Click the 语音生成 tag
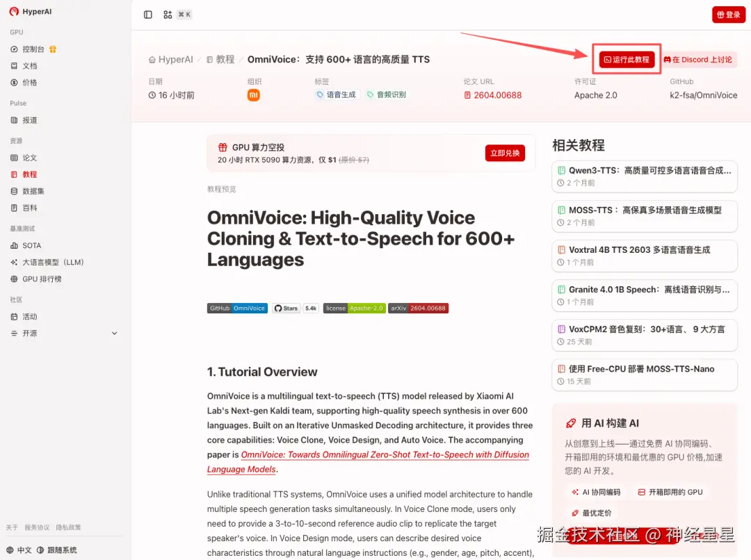Screen dimensions: 751x560 pos(337,94)
